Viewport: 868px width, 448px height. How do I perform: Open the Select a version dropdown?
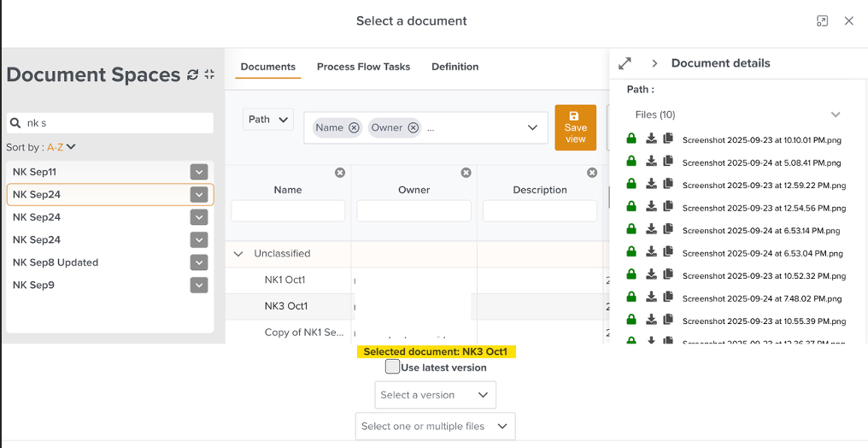pos(435,395)
